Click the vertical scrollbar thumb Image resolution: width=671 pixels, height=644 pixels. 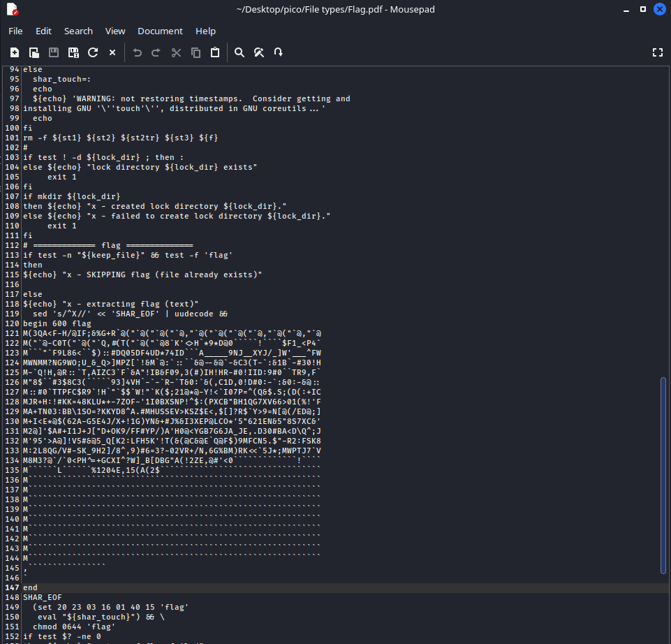pos(663,475)
